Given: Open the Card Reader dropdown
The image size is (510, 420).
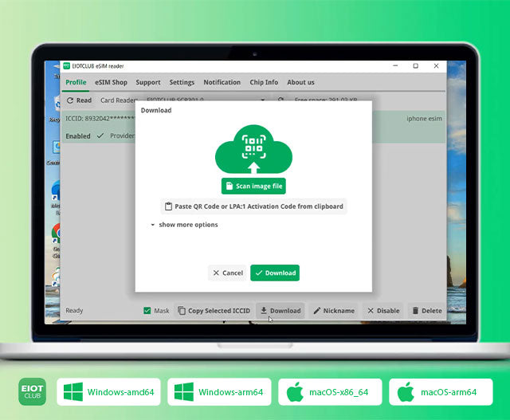Looking at the screenshot, I should coord(264,100).
